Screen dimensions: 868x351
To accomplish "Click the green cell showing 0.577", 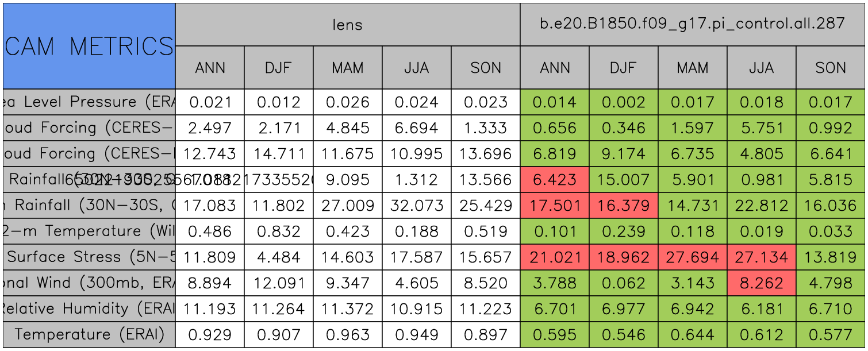I will click(830, 334).
